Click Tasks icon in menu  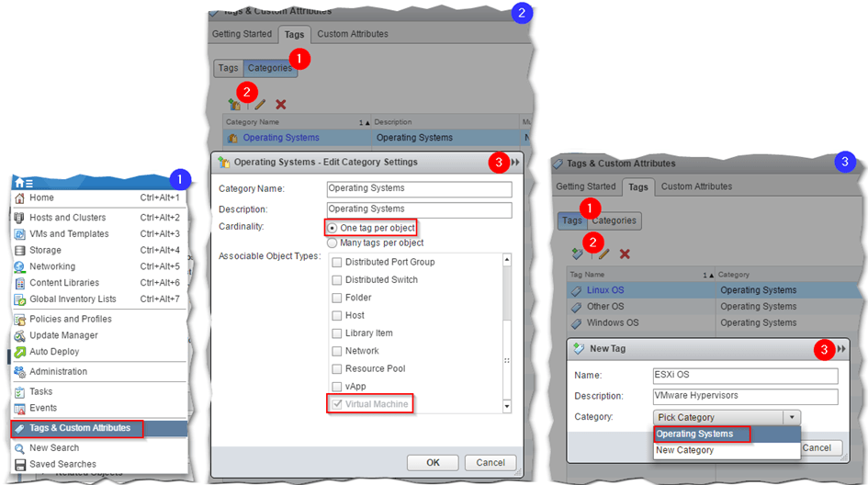tap(20, 392)
